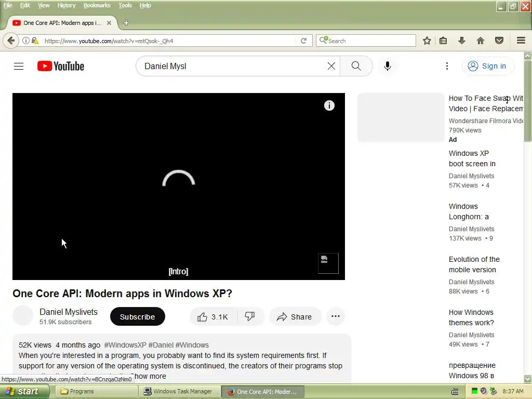Open Windows XP boot screen suggested video
The image size is (532, 399).
coord(472,158)
